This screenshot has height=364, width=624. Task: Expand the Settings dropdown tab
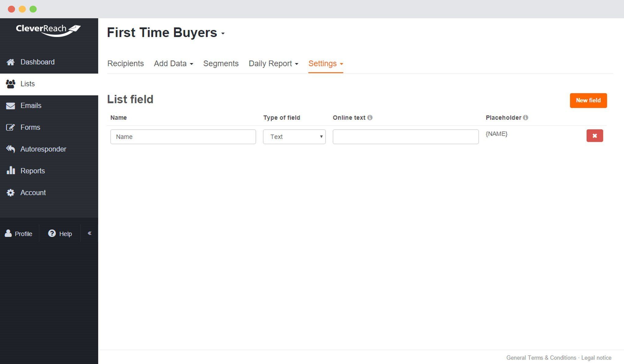tap(326, 64)
